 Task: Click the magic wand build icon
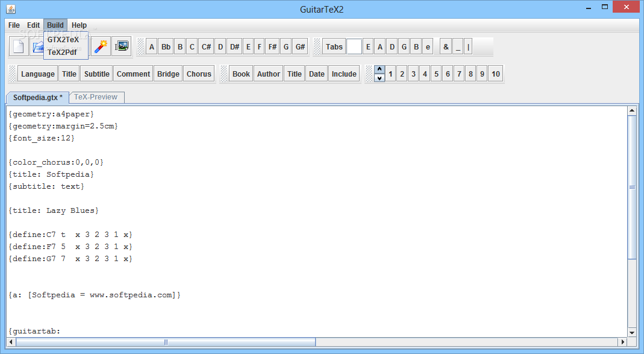101,47
